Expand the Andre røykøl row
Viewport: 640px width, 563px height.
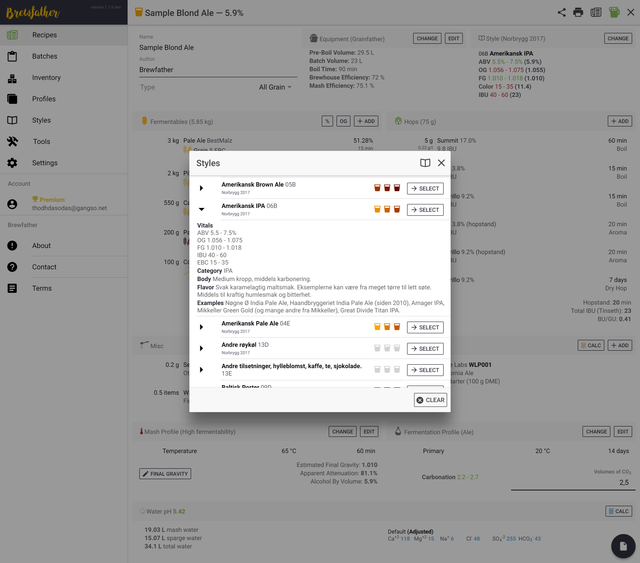[201, 348]
